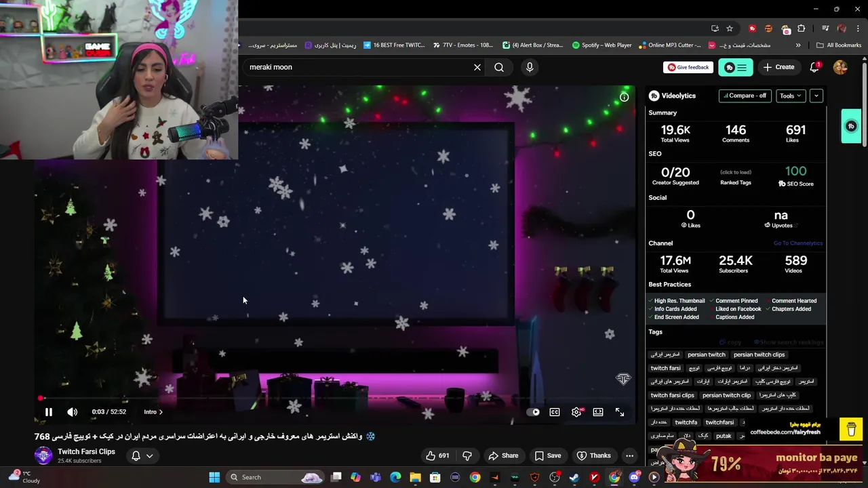Open notification bell dropdown for channel

point(142,455)
